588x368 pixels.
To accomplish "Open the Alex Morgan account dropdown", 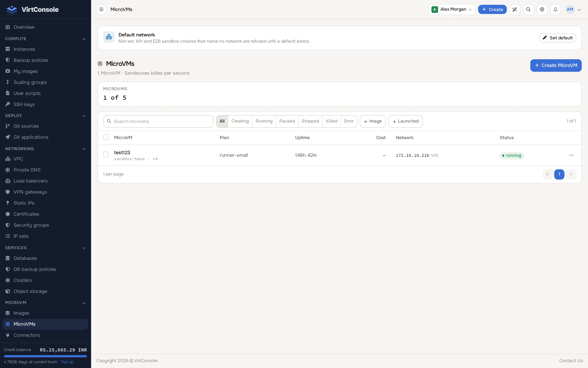I will [x=451, y=10].
